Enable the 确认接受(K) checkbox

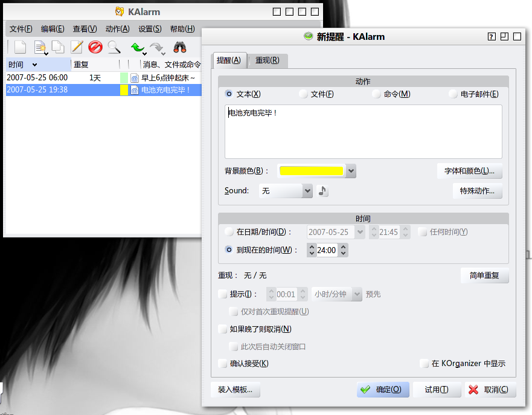(223, 364)
